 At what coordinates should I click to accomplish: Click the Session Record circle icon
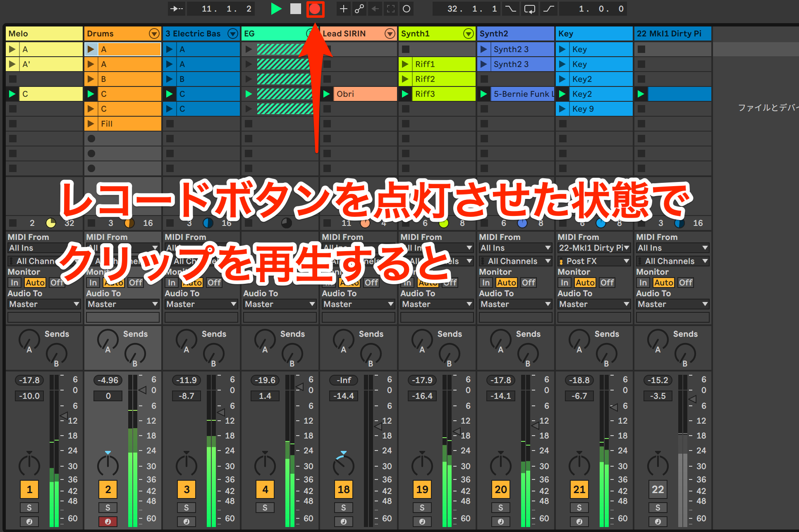click(407, 9)
